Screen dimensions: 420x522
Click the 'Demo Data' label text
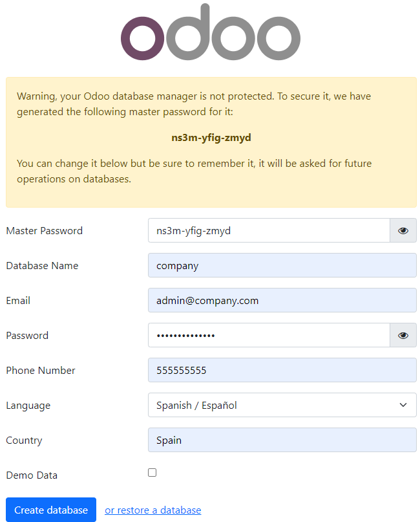click(x=32, y=475)
